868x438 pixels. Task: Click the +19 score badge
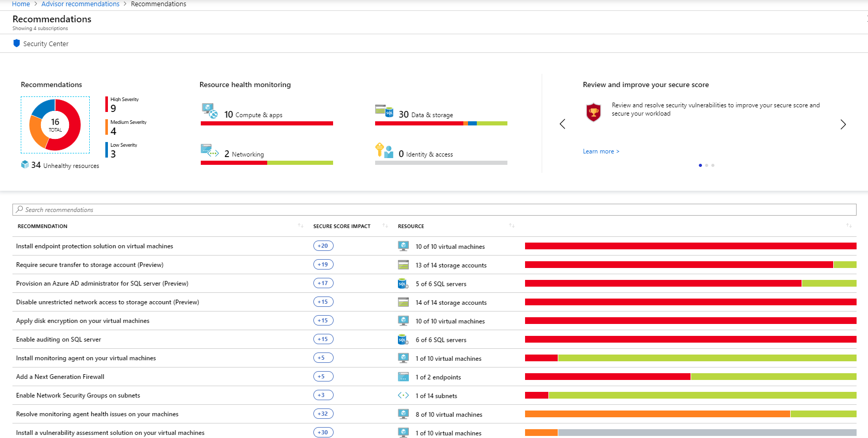tap(323, 264)
